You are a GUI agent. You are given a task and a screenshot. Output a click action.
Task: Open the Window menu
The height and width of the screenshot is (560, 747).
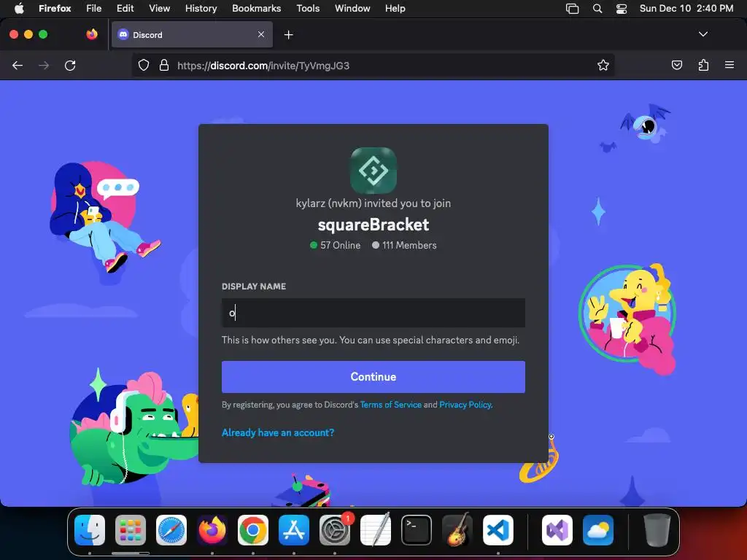pos(352,8)
